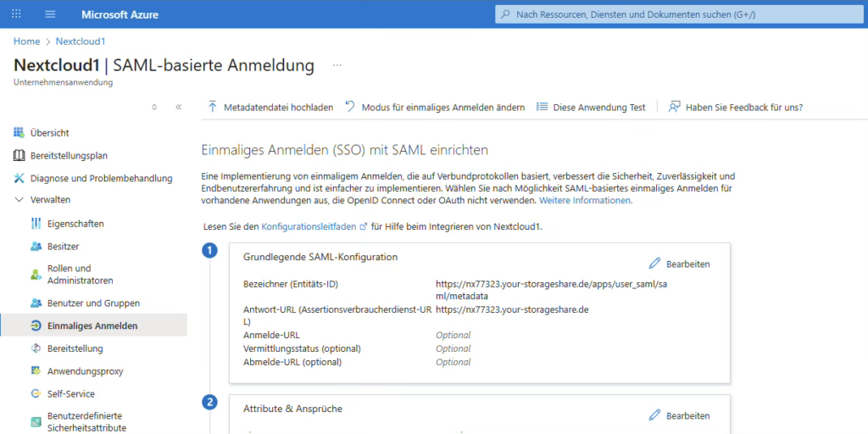
Task: Click the Diagnose und Problembehandlung wrench icon
Action: coord(19,179)
